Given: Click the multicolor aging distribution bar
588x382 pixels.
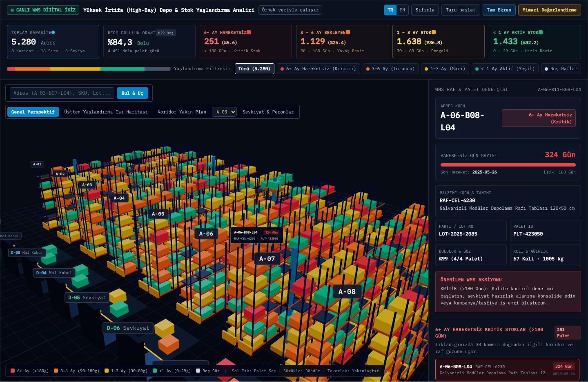Looking at the screenshot, I should click(x=89, y=69).
